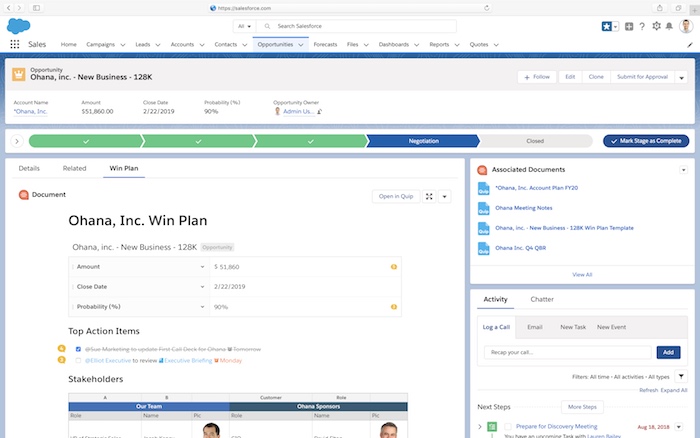
Task: Click Mark Stage as Complete button
Action: (646, 141)
